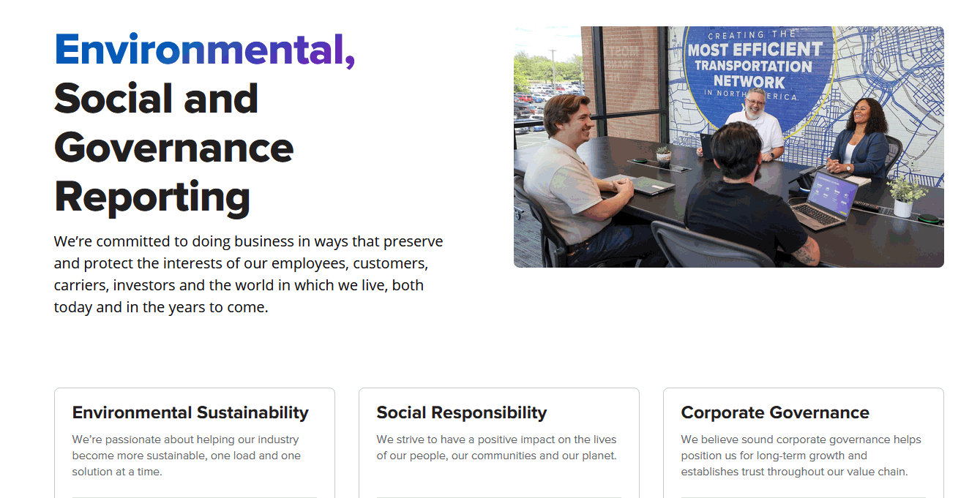This screenshot has height=498, width=980.
Task: Click the "Reporting" heading line
Action: (152, 197)
